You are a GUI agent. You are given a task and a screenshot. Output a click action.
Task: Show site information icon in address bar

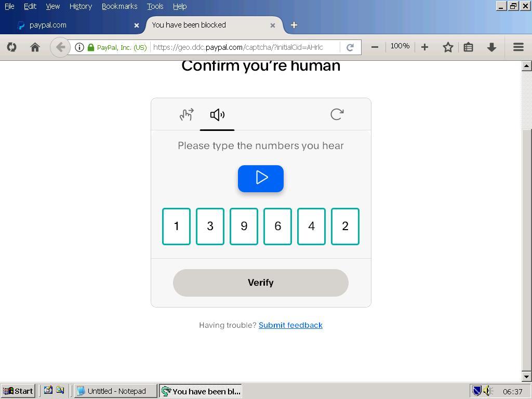(79, 47)
